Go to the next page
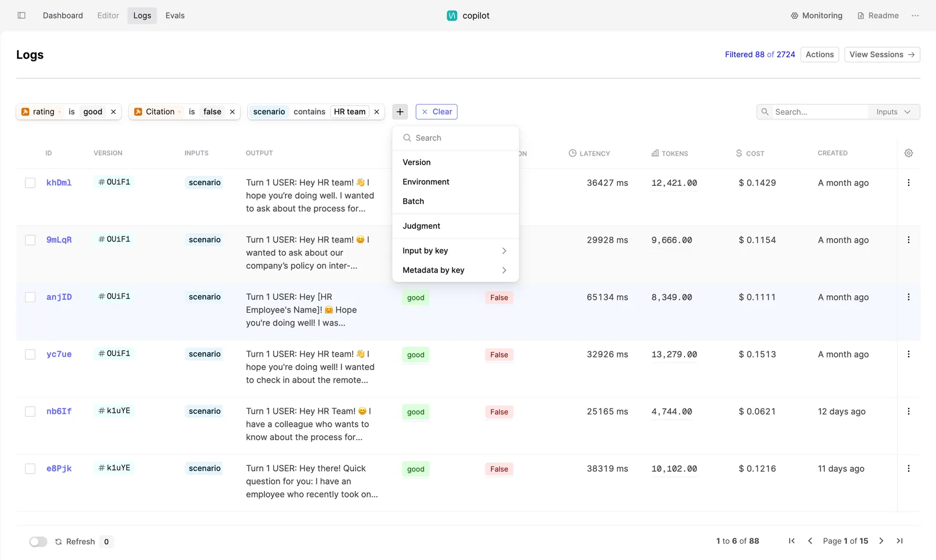The height and width of the screenshot is (560, 936). [x=882, y=541]
